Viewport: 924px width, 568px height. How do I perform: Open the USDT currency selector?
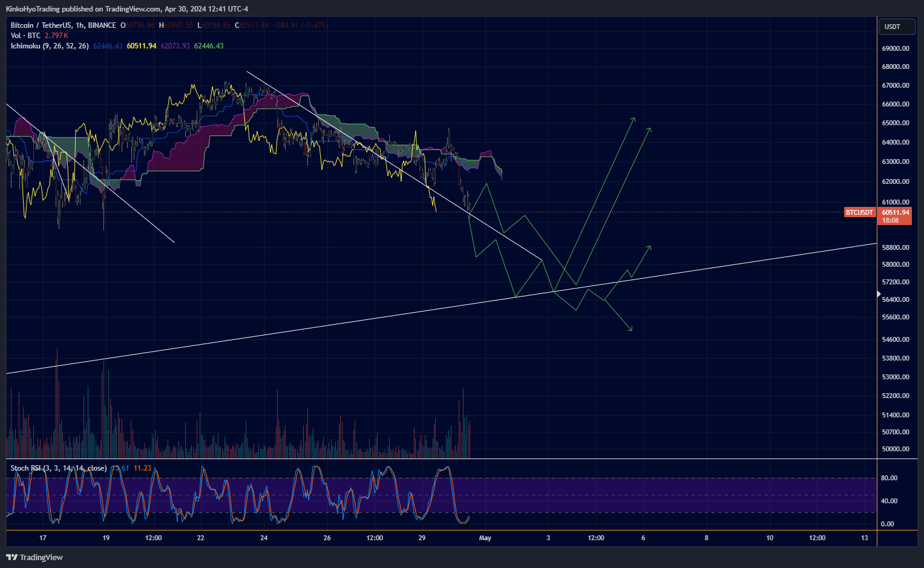point(897,27)
